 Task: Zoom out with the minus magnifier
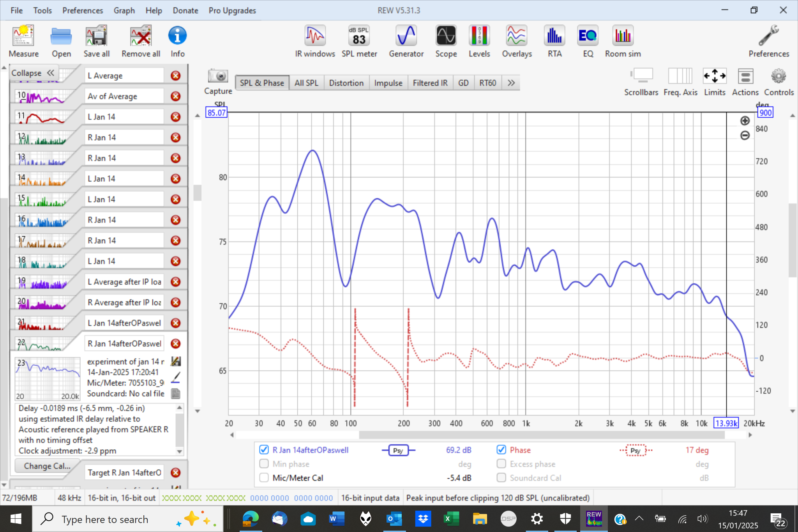click(745, 135)
